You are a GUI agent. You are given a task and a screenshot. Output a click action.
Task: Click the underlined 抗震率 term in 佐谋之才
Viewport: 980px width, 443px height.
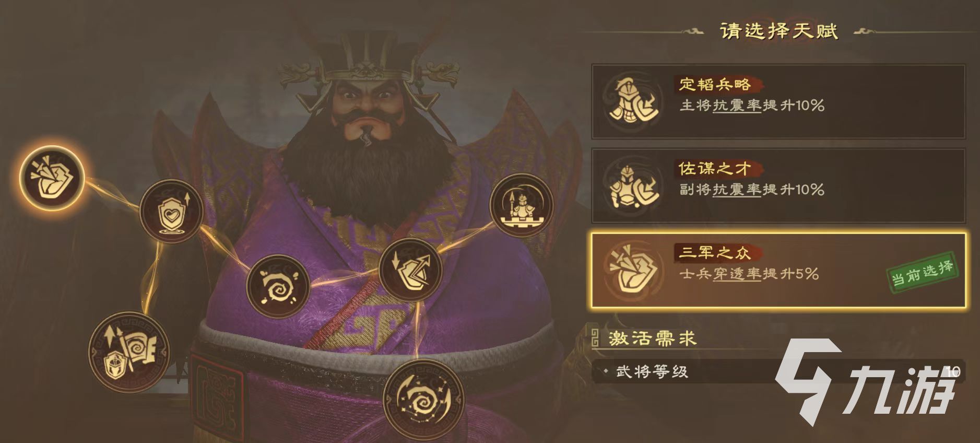point(737,190)
